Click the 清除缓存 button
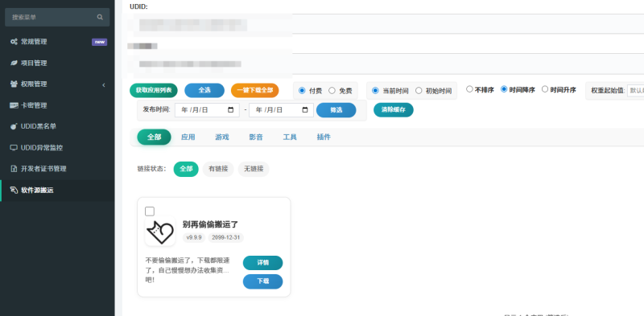Image resolution: width=644 pixels, height=316 pixels. tap(394, 110)
